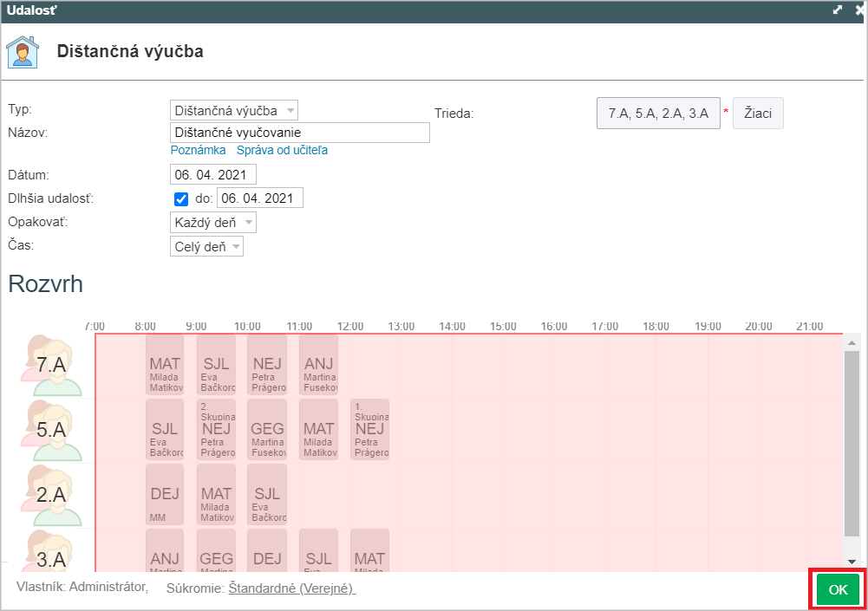Viewport: 868px width, 611px height.
Task: Click the 'do' end date field
Action: click(x=259, y=198)
